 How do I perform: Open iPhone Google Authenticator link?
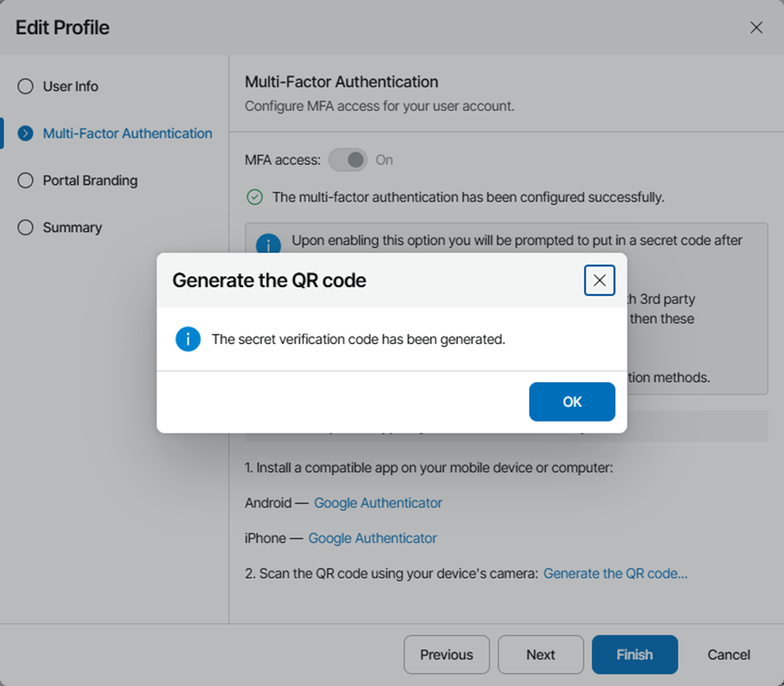372,538
